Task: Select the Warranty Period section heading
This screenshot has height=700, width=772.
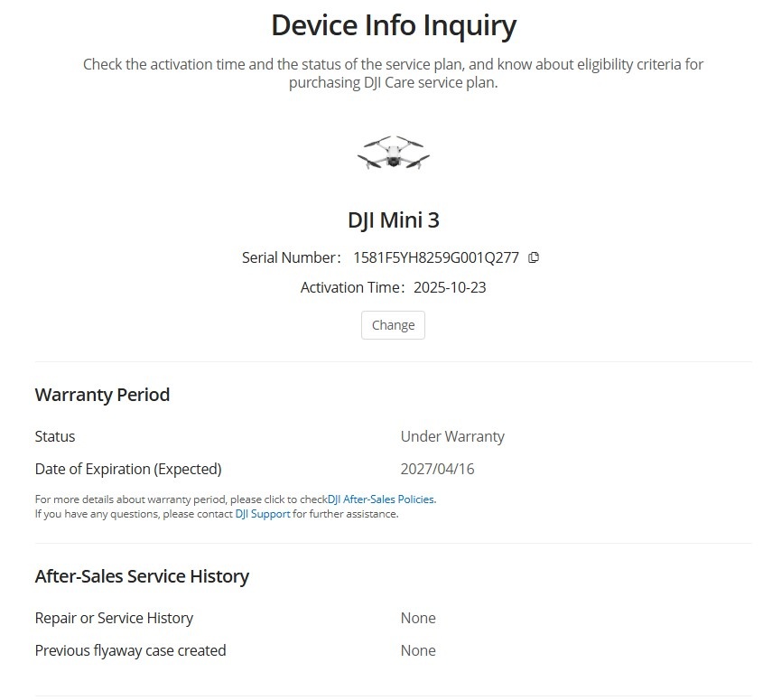Action: (x=102, y=395)
